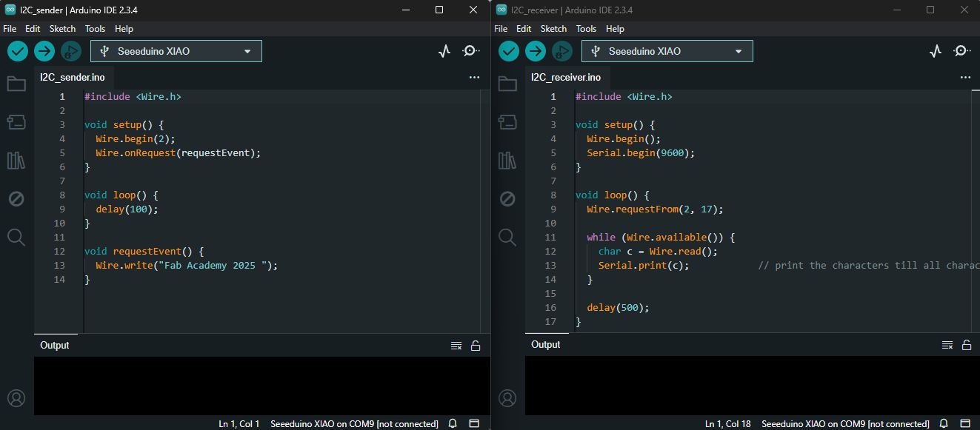Open Serial Monitor in I2C_receiver window
980x430 pixels.
tap(962, 51)
